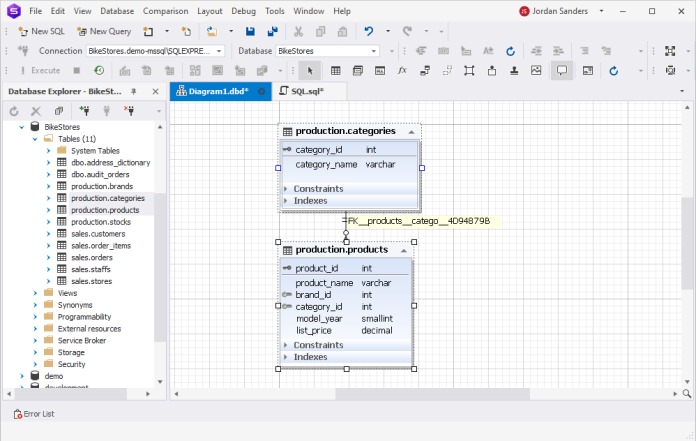Select the pointer tool in diagram toolbar

310,70
